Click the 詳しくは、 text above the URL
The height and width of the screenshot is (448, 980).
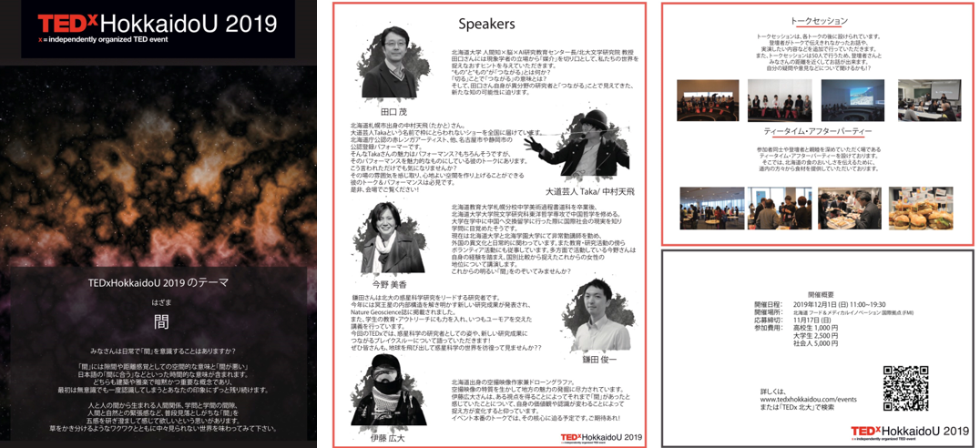772,391
